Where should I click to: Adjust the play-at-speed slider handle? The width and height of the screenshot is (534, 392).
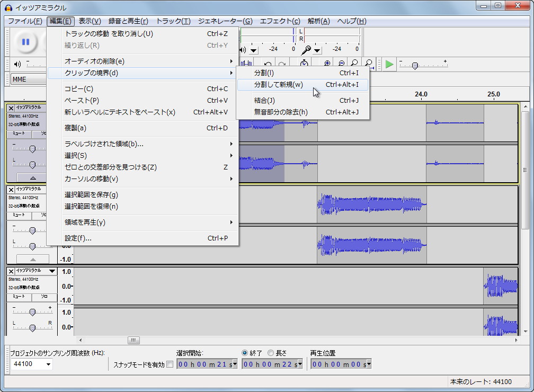[x=415, y=66]
